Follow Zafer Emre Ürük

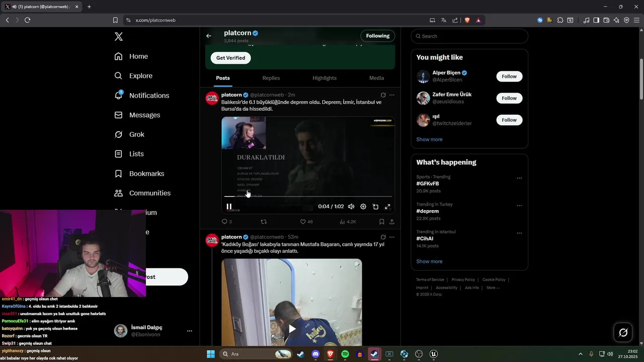(x=509, y=98)
